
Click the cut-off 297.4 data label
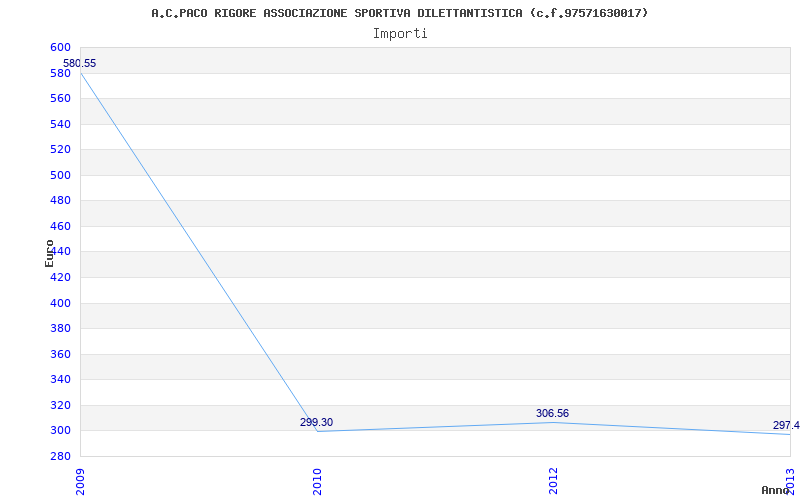click(x=786, y=426)
